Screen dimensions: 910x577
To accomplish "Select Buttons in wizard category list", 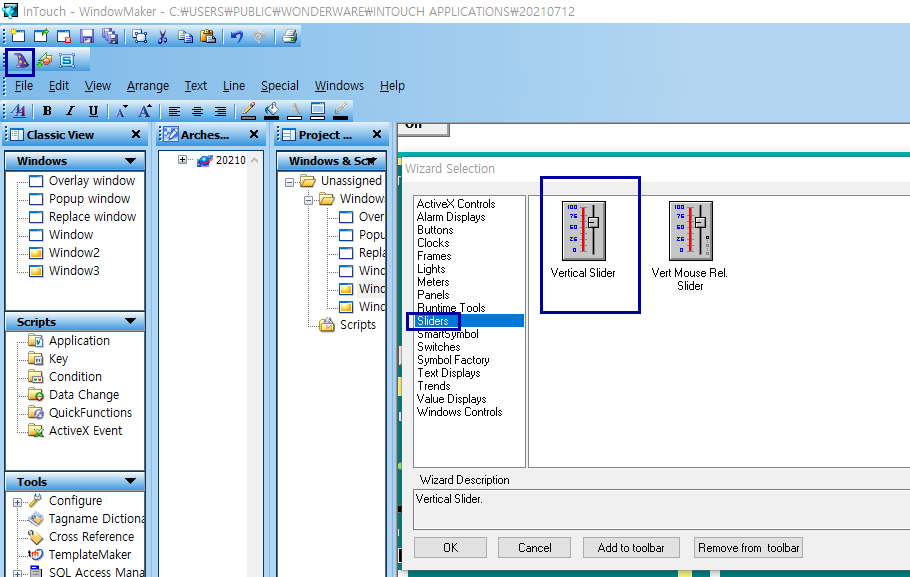I will [x=435, y=230].
